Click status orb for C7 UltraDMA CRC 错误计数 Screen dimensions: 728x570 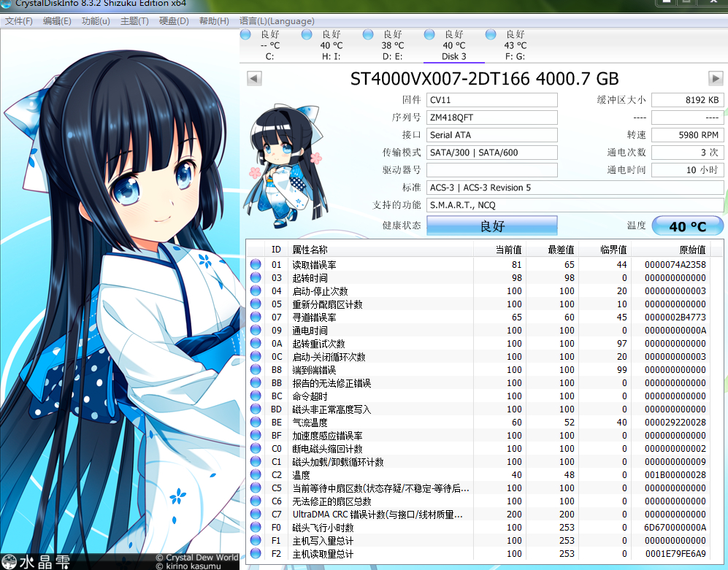point(256,514)
